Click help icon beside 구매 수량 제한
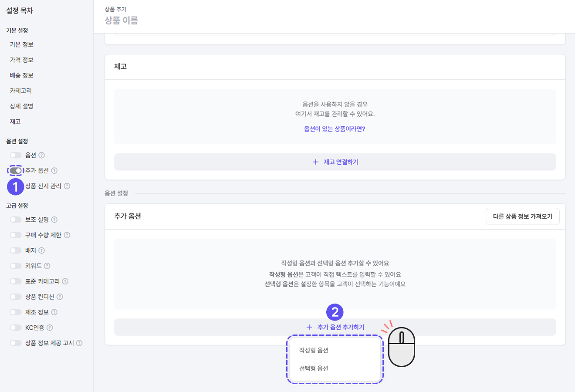The image size is (575, 392). 67,235
